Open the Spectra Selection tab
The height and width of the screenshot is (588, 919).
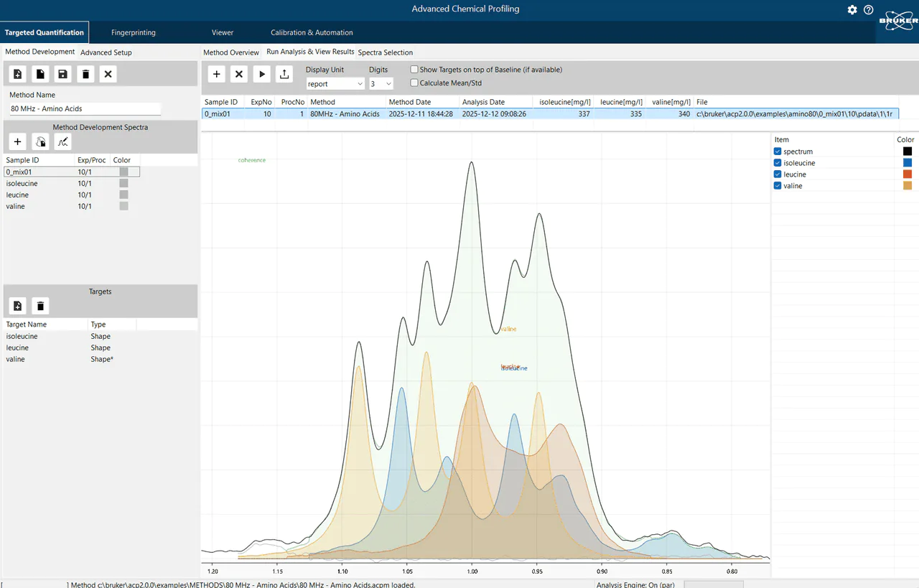click(386, 52)
